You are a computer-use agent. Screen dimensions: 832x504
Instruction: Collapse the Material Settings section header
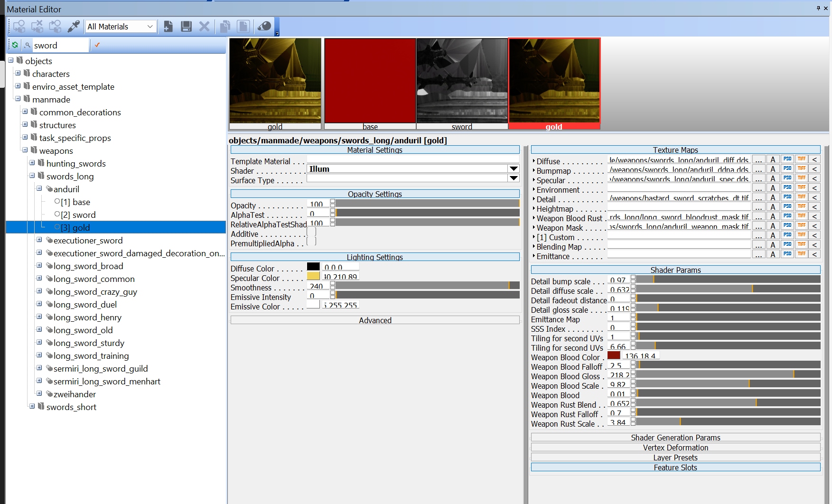(x=375, y=150)
